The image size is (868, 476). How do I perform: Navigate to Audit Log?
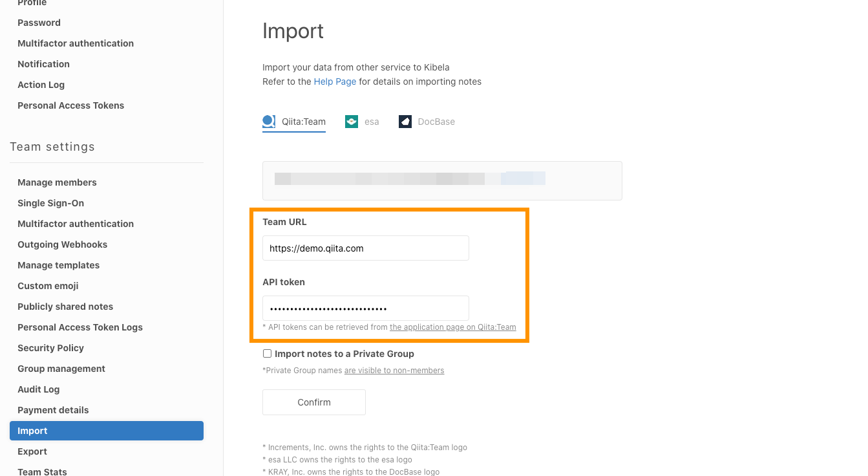tap(38, 389)
